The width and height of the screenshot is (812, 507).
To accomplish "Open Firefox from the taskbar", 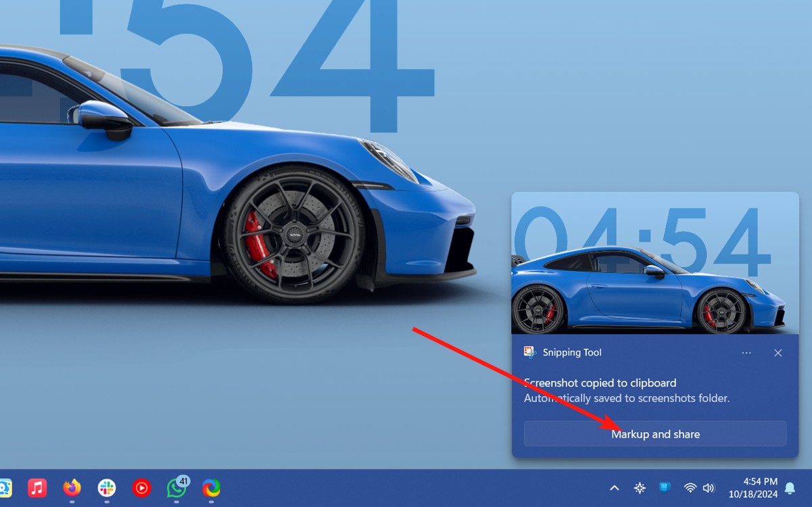I will tap(71, 488).
